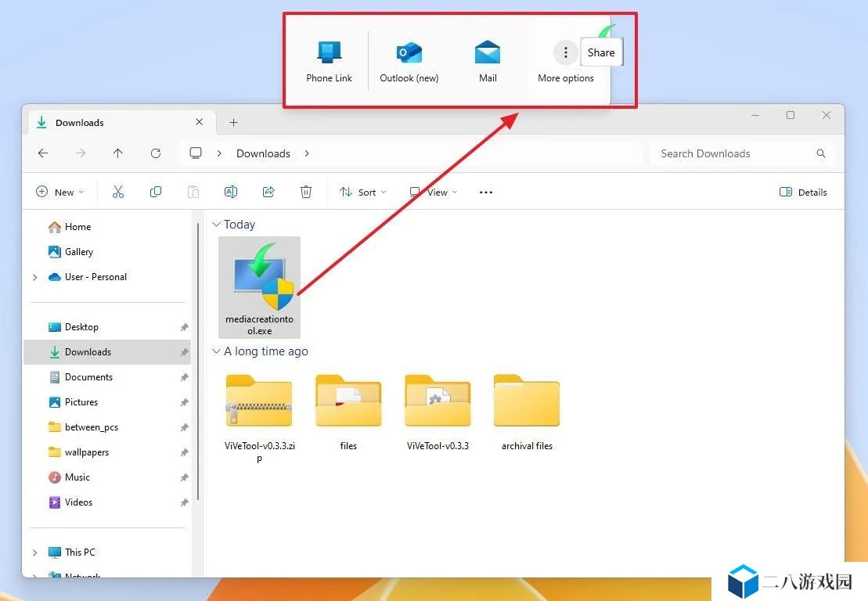The width and height of the screenshot is (868, 601).
Task: Click the Share icon in toolbar
Action: pyautogui.click(x=268, y=192)
